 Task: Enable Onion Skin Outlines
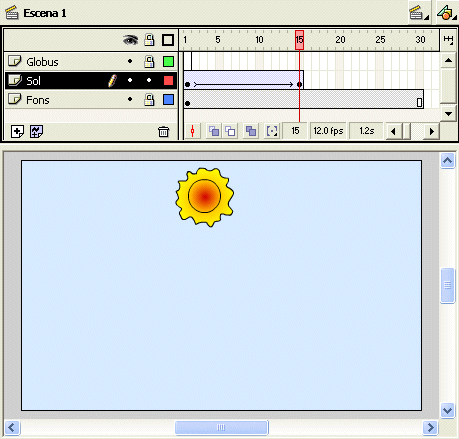(x=230, y=131)
